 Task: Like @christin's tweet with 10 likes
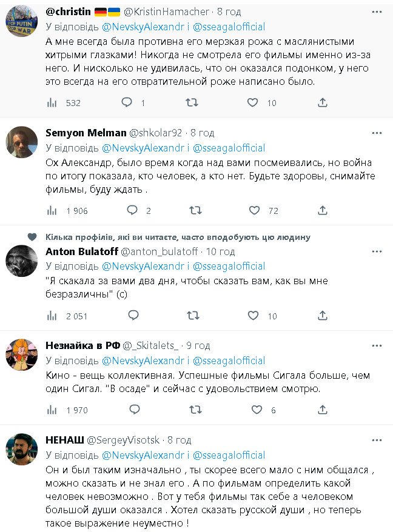(x=254, y=102)
